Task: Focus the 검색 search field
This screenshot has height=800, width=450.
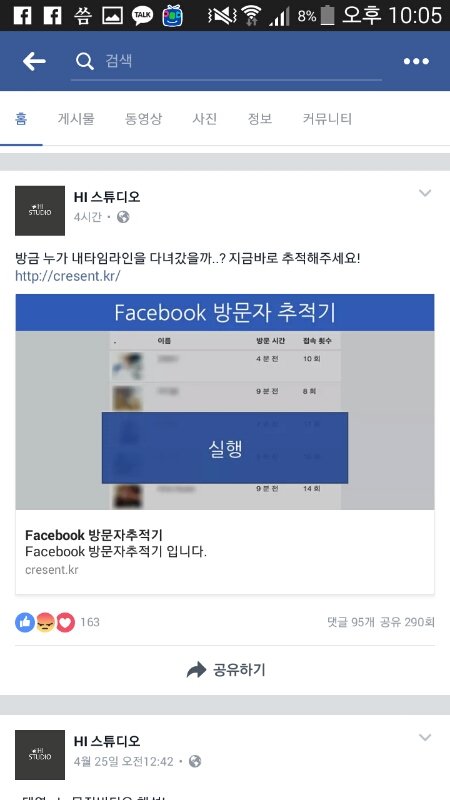Action: (x=226, y=61)
